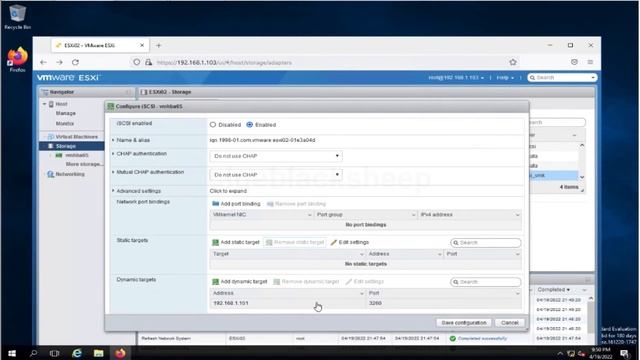
Task: Focus the static targets search field
Action: coord(486,242)
